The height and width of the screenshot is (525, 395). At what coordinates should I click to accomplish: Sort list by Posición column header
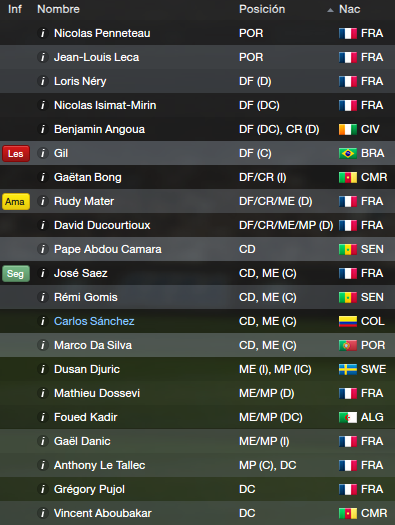[x=262, y=9]
